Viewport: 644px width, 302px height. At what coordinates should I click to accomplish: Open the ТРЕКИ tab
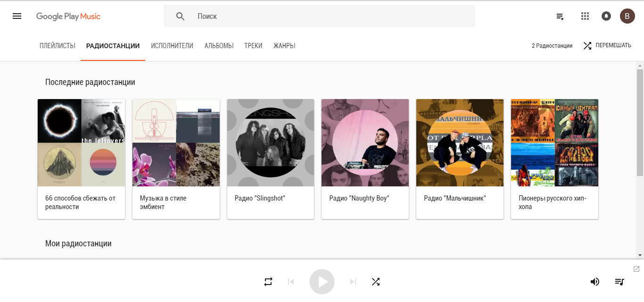tap(253, 46)
